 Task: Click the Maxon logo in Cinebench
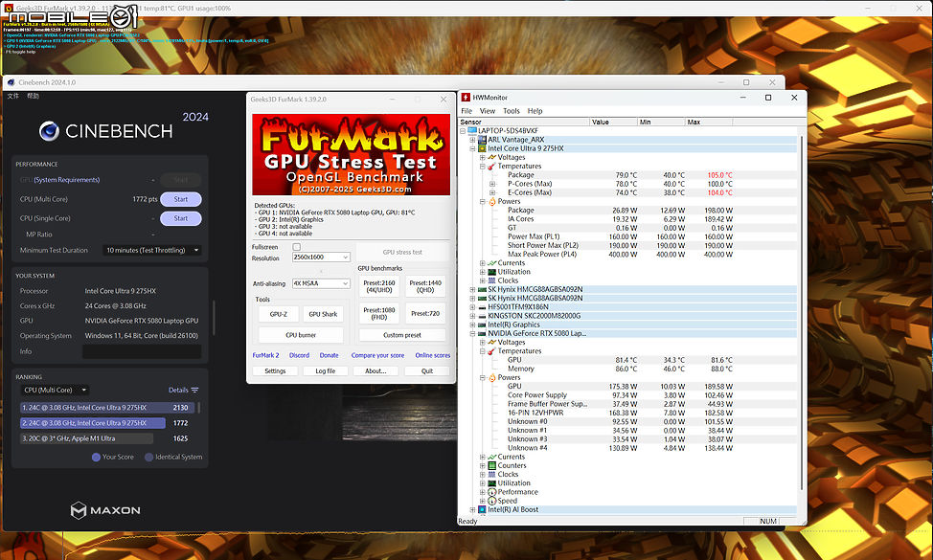tap(105, 510)
